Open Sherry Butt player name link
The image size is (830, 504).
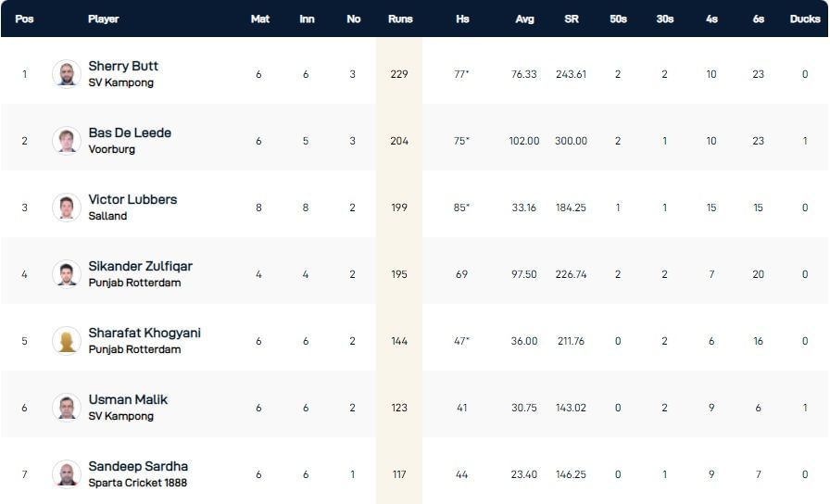(123, 67)
